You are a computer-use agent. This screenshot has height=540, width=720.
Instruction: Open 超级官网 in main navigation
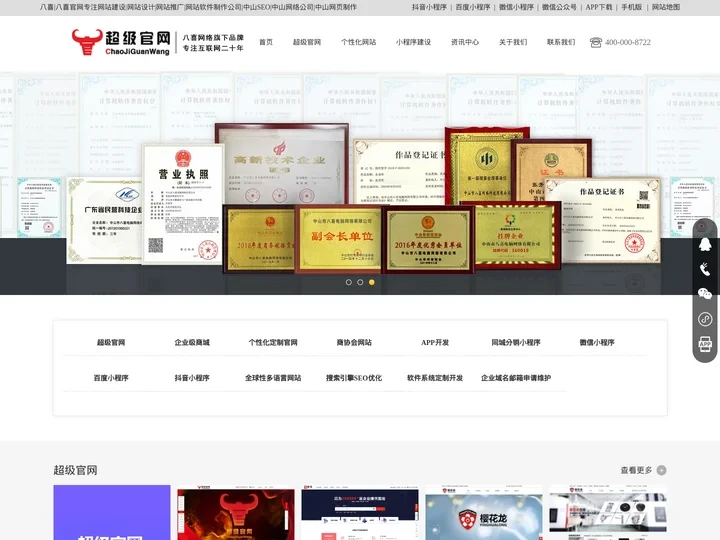pos(307,42)
